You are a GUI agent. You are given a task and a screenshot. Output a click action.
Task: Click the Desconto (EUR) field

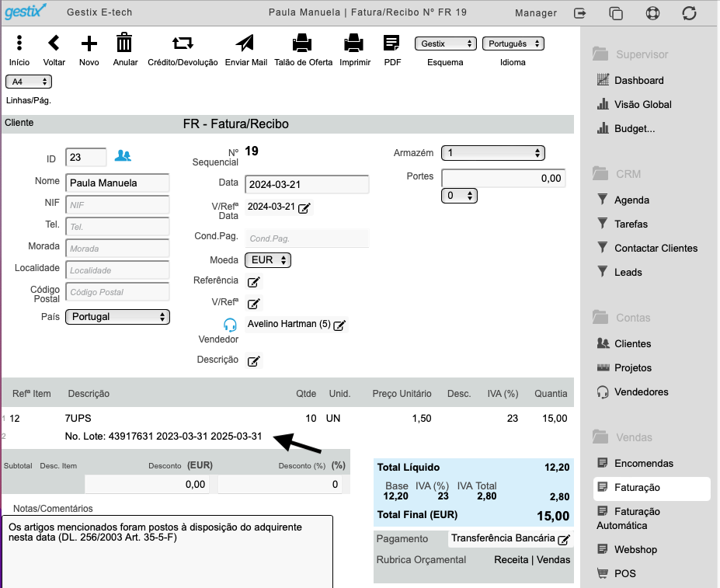coord(147,484)
